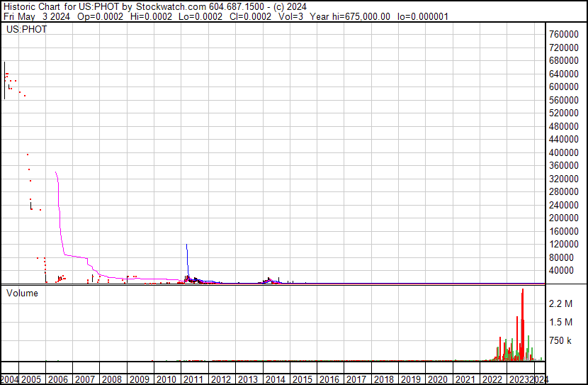
Task: Click the Vol=3 value in header
Action: pos(290,16)
